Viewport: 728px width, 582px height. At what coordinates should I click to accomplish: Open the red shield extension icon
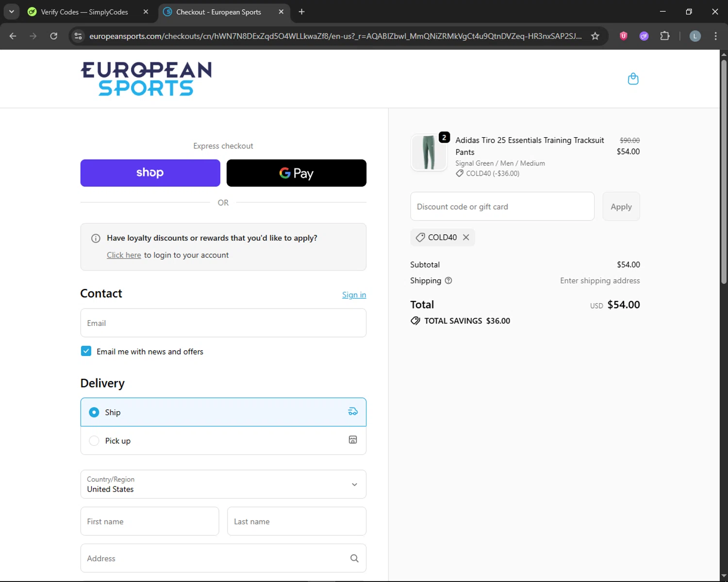pyautogui.click(x=624, y=36)
